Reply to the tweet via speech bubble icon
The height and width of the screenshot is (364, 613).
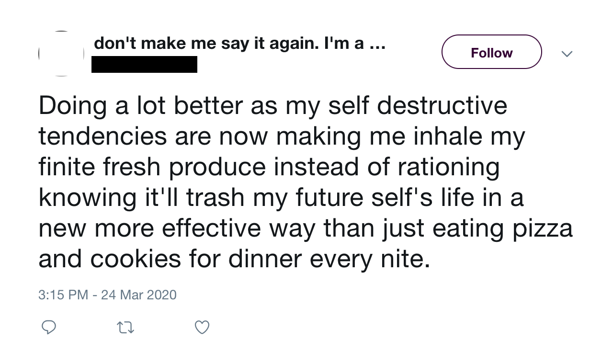[48, 327]
